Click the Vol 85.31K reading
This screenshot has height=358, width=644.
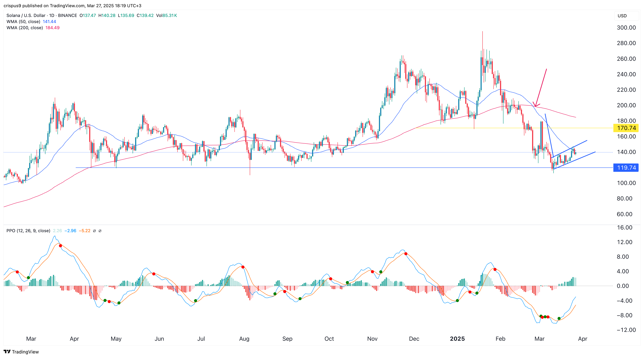point(166,16)
